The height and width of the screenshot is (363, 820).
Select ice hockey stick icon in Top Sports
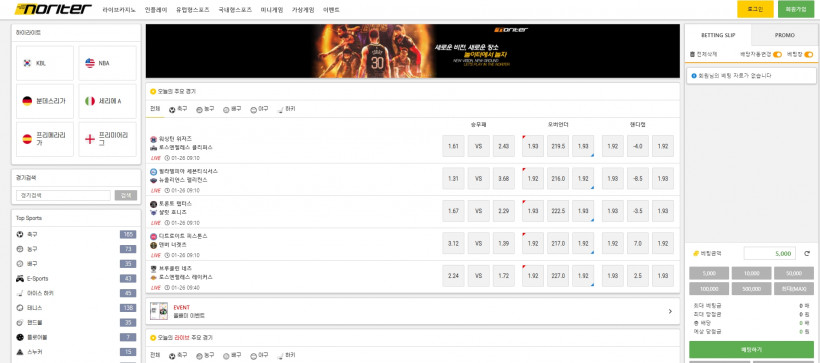point(20,293)
